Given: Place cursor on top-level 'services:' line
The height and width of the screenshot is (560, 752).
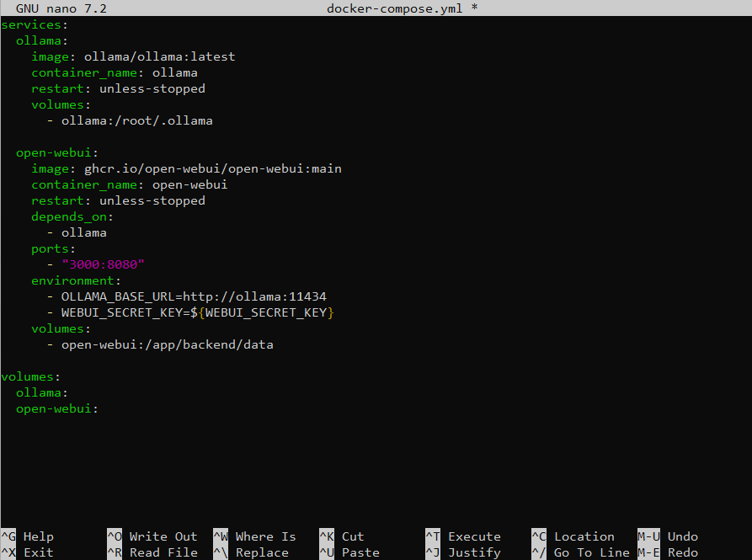Looking at the screenshot, I should (35, 24).
